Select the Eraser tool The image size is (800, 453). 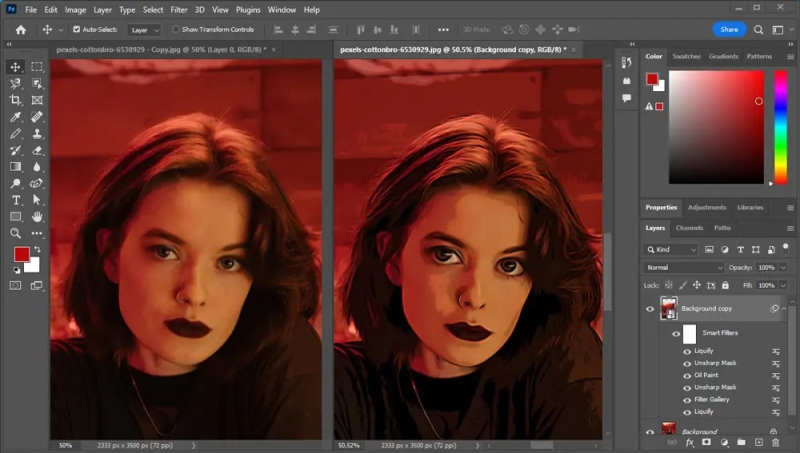(x=37, y=150)
